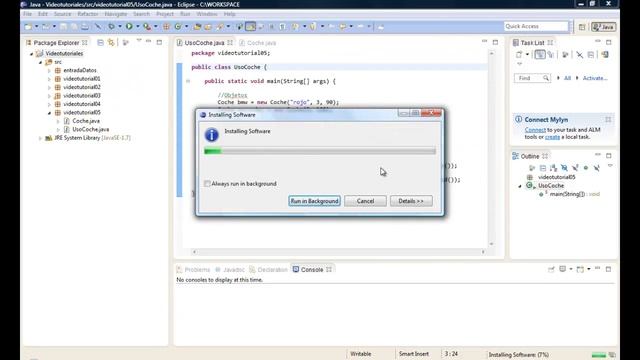Click Categorized view icon in Task List
This screenshot has width=640, height=360.
click(540, 55)
